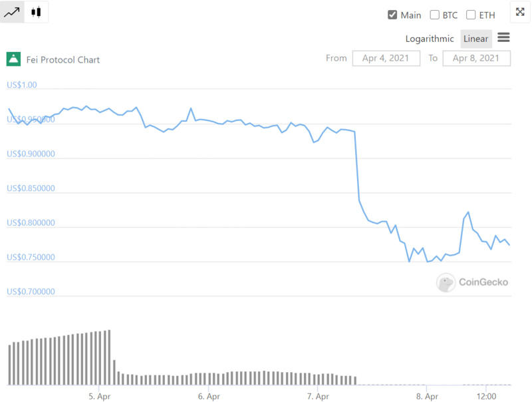
Task: Enable the ETH checkbox
Action: click(x=471, y=15)
